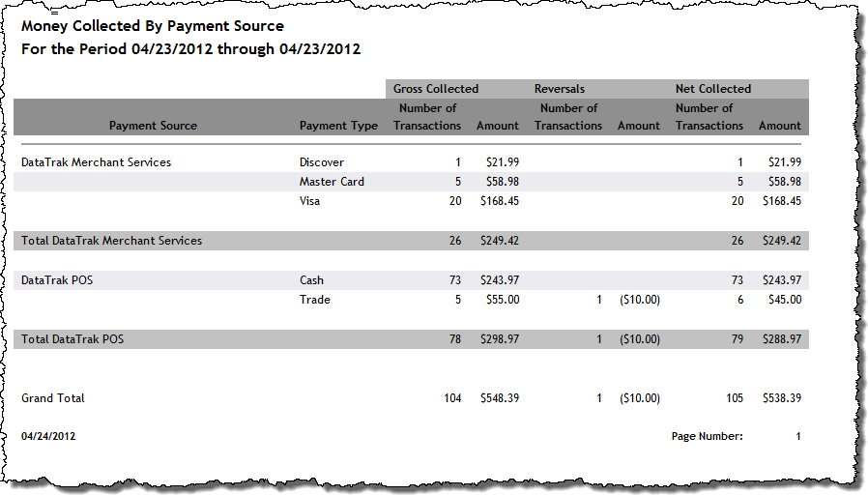The image size is (868, 495).
Task: Click the Visa payment type row
Action: (x=411, y=201)
